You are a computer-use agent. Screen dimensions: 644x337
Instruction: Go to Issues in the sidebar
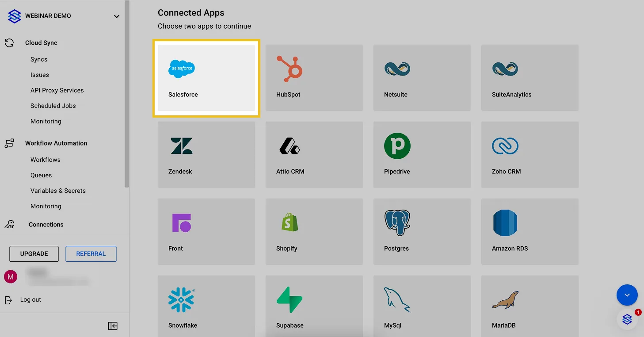click(x=40, y=75)
